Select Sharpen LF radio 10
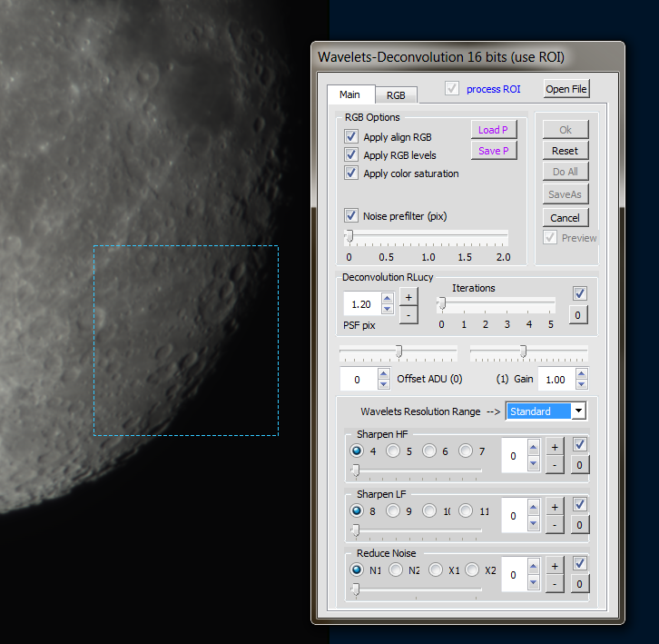Screen dimensions: 659x644 coord(429,510)
